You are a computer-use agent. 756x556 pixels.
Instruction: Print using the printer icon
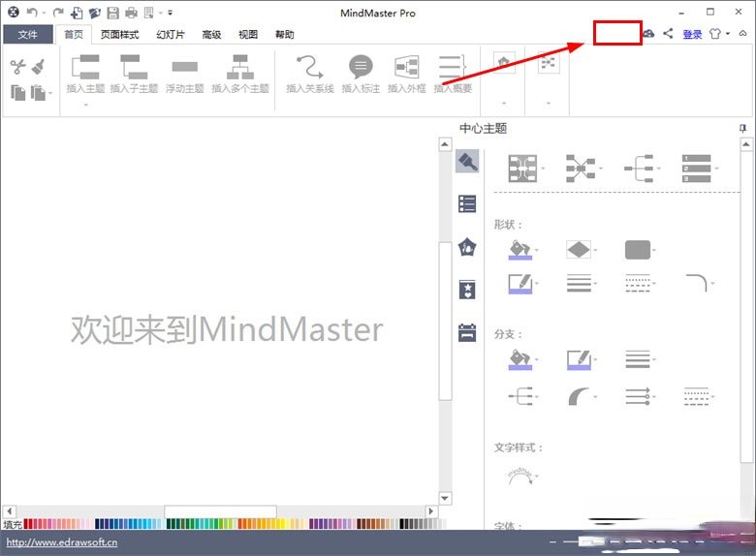coord(131,13)
